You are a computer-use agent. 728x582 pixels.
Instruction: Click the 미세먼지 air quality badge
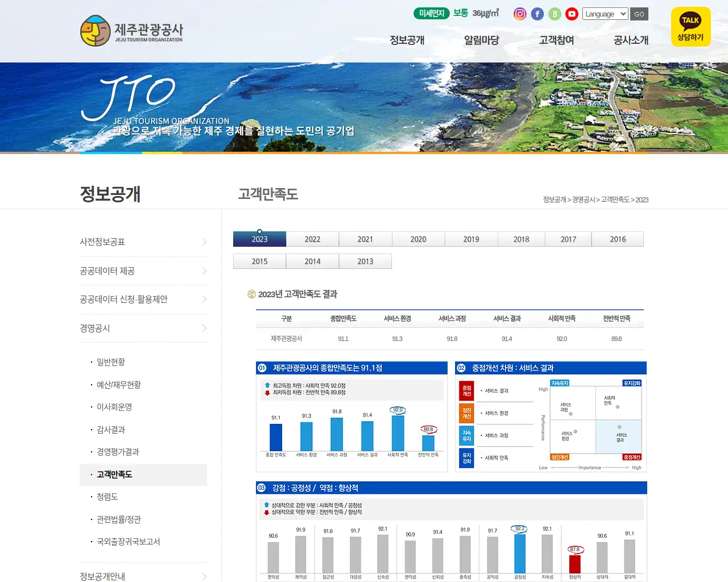(x=431, y=13)
